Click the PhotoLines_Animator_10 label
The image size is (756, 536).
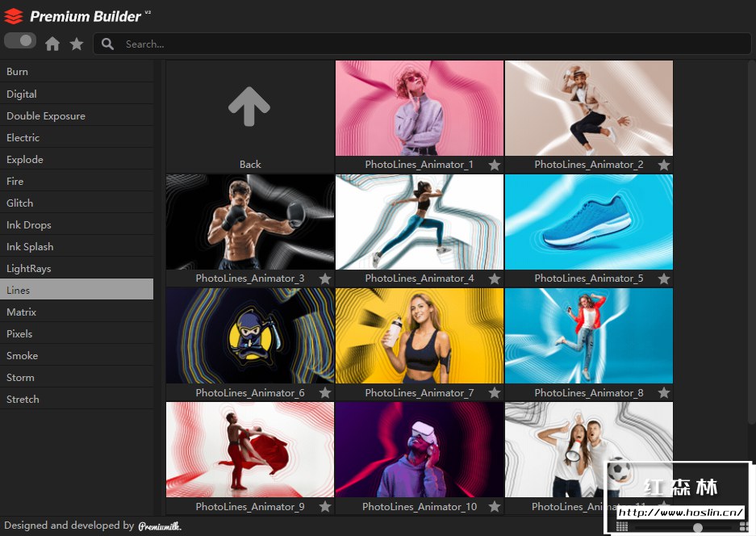(420, 507)
